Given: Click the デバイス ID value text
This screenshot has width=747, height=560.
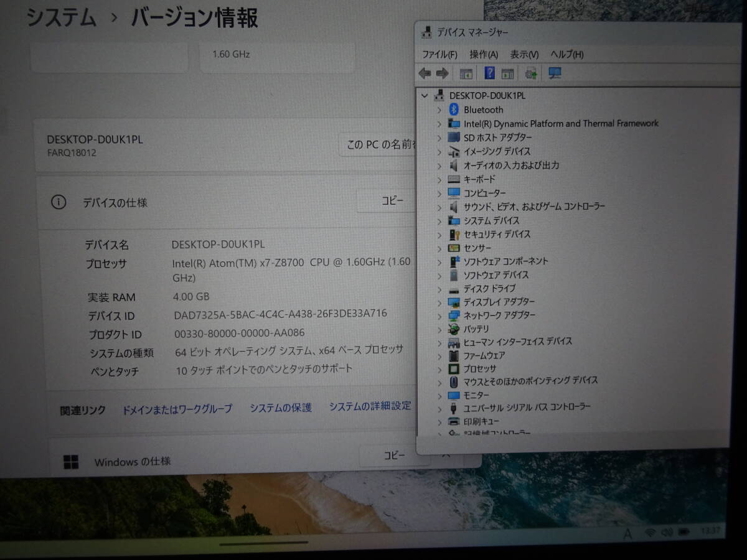Looking at the screenshot, I should tap(281, 314).
